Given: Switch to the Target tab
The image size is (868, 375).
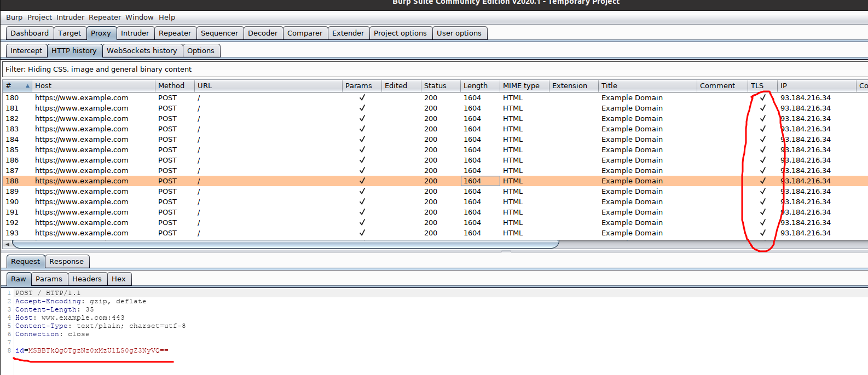Looking at the screenshot, I should (70, 33).
